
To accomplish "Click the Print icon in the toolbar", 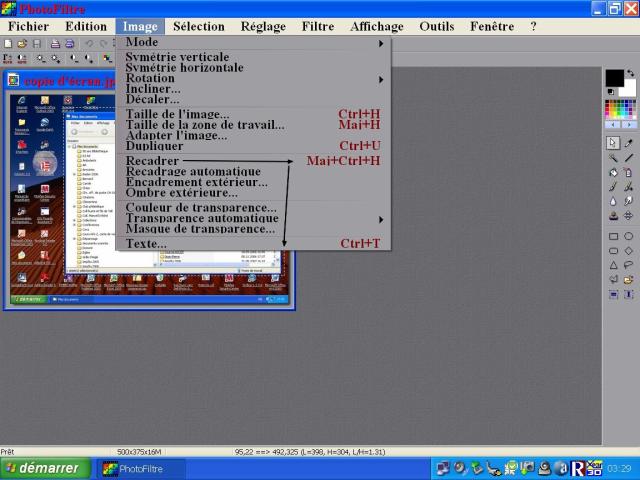I will [x=56, y=43].
